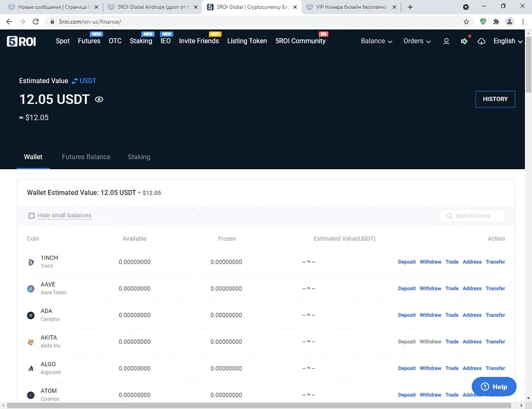Click the HISTORY button
The height and width of the screenshot is (409, 532).
click(495, 99)
